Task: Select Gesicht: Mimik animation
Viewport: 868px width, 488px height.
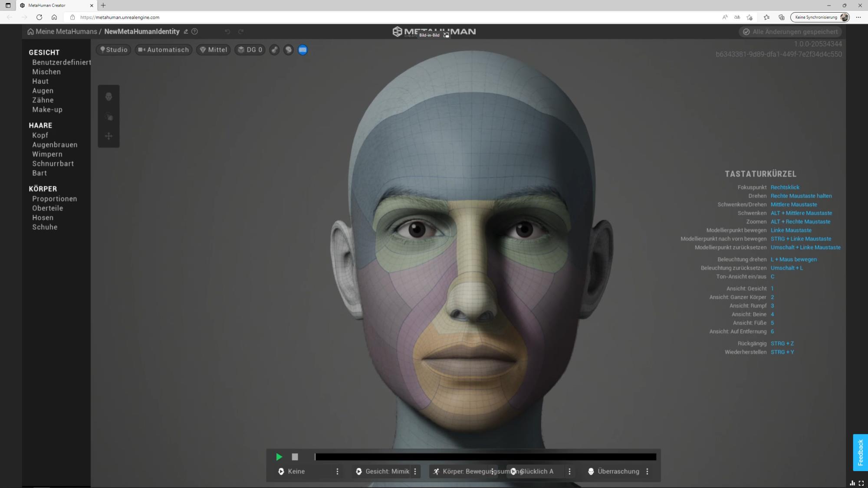Action: tap(383, 472)
